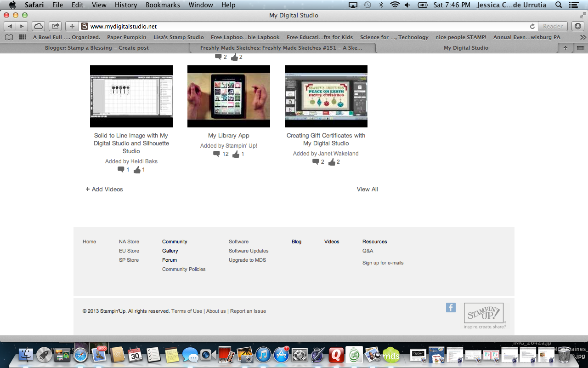Click Sign up for e-mails

click(383, 263)
